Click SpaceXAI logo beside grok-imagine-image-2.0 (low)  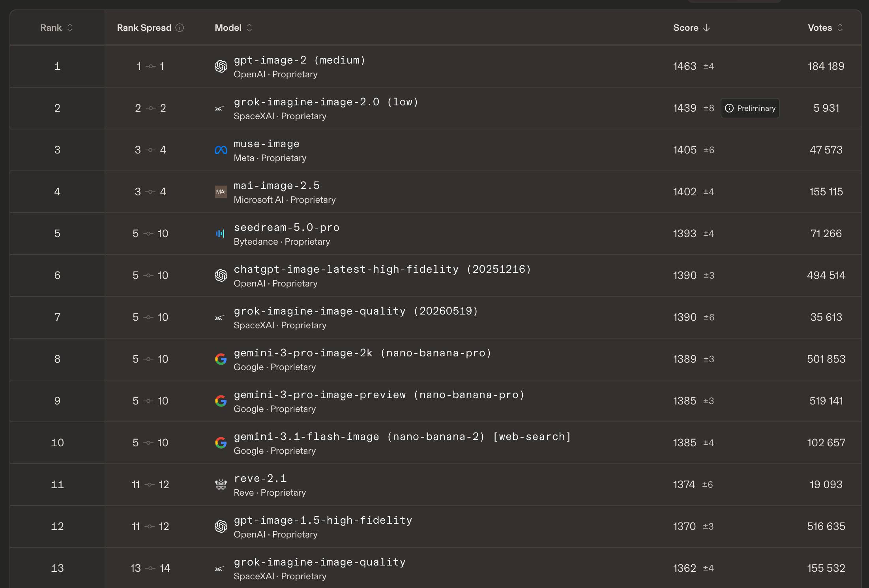point(220,108)
